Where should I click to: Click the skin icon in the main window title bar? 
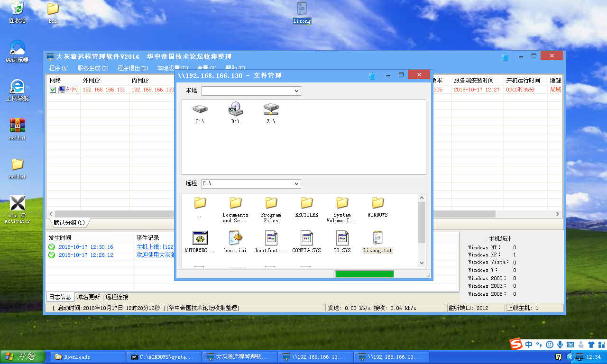click(506, 57)
